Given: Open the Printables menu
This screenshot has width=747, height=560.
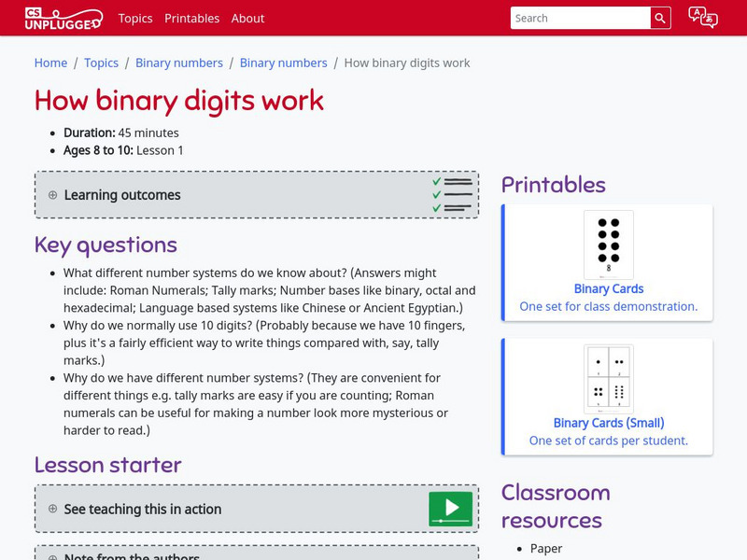Looking at the screenshot, I should coord(192,18).
